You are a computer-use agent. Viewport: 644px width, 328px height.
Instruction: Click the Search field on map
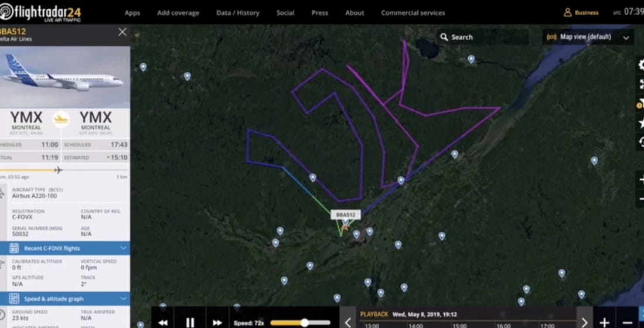[x=482, y=37]
